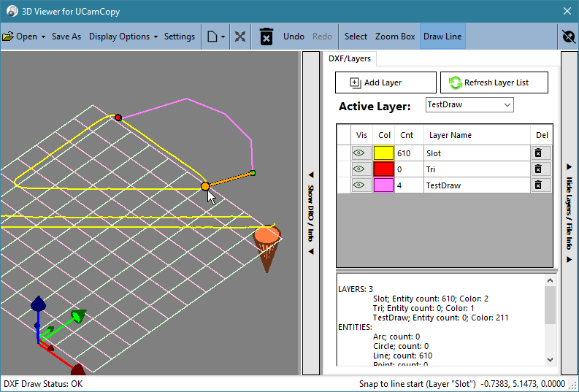
Task: Click the 3D Viewer app icon in title bar
Action: point(12,11)
